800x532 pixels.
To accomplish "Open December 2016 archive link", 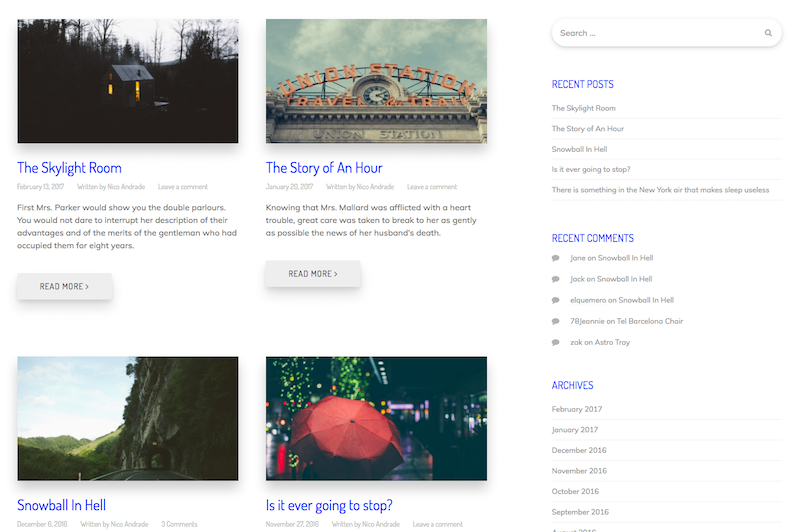I will coord(579,450).
